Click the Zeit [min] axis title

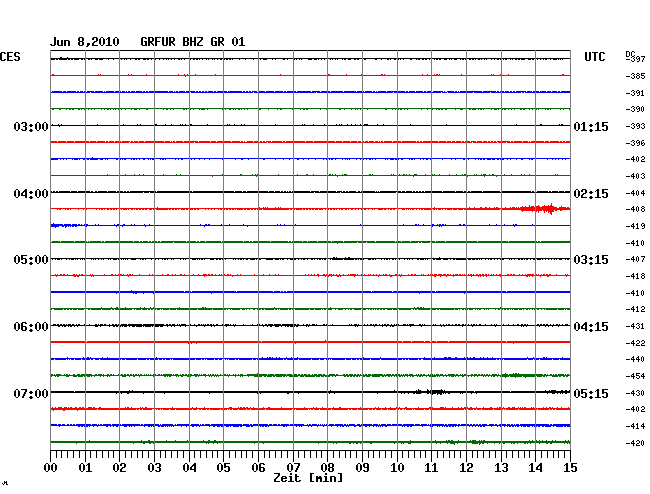tap(308, 478)
